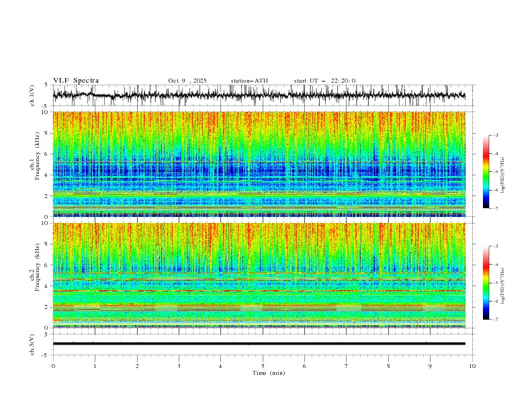Click the ch.1 waveform trace plot
Viewport: 532px width, 411px height.
point(259,95)
